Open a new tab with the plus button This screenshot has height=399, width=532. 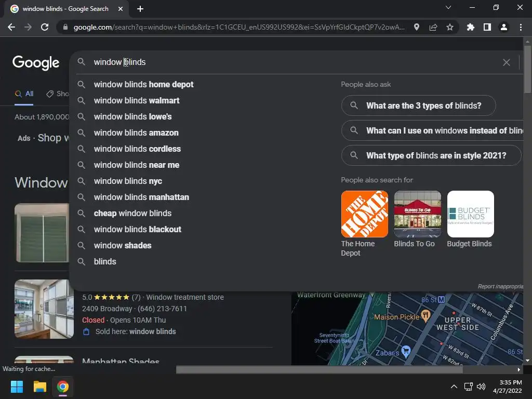tap(140, 9)
